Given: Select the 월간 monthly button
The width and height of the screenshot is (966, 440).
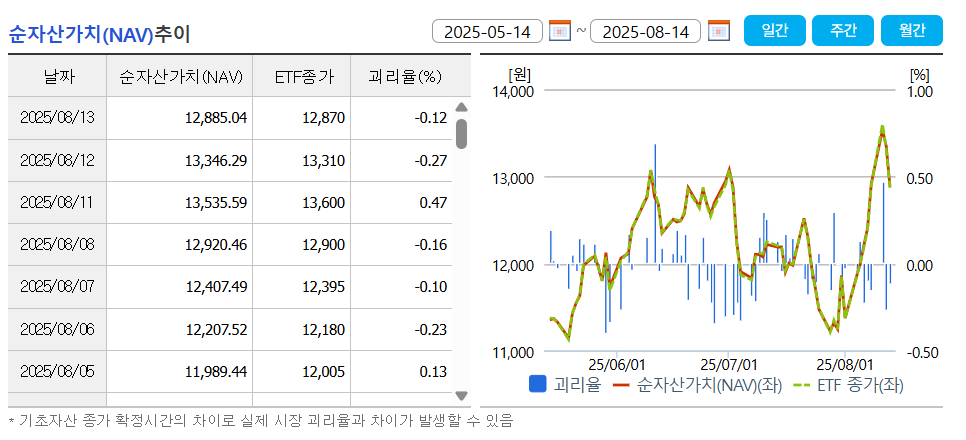Looking at the screenshot, I should [x=912, y=31].
